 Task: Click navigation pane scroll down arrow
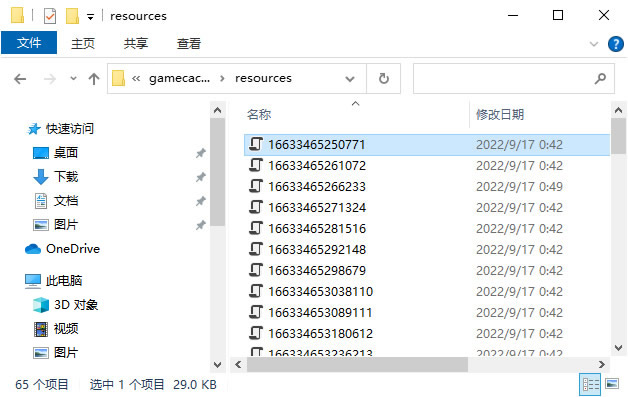[217, 365]
